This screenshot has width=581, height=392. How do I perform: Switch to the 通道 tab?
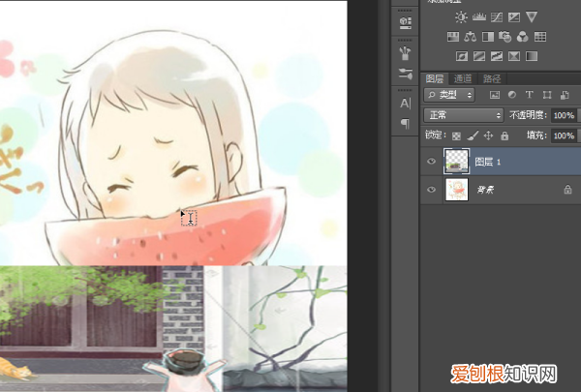pos(463,78)
